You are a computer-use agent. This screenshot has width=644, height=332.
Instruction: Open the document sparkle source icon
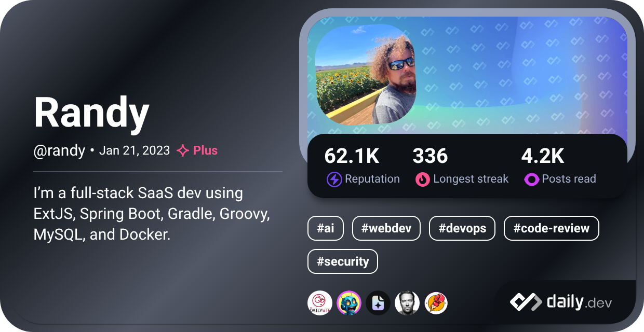point(378,303)
